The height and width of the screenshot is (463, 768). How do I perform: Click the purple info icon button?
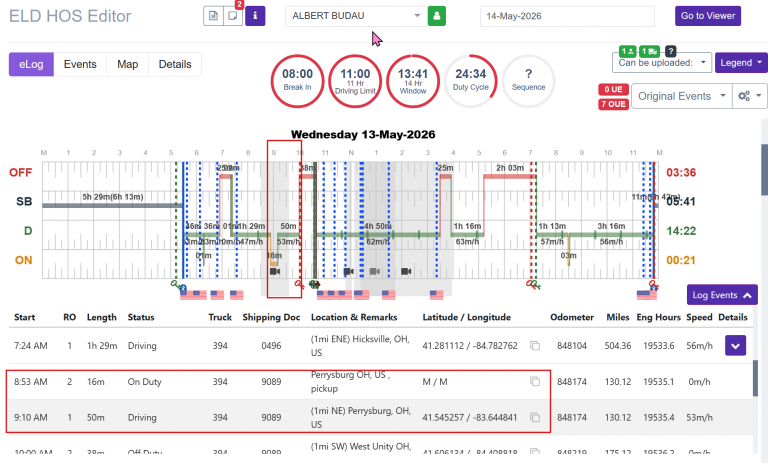(255, 16)
